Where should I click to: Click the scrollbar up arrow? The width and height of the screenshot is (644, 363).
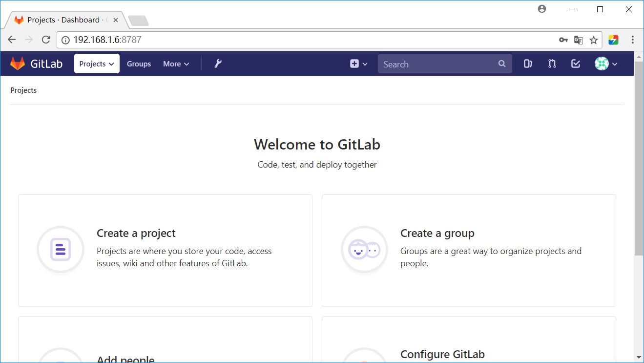[x=639, y=56]
